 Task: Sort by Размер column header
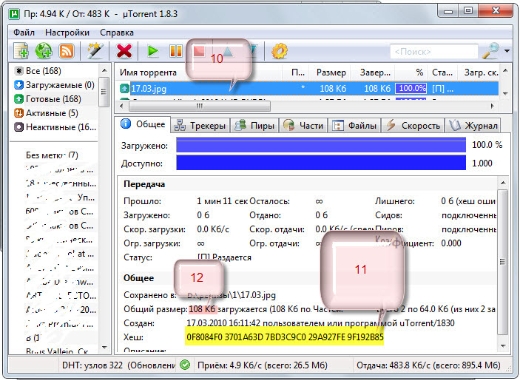coord(331,73)
